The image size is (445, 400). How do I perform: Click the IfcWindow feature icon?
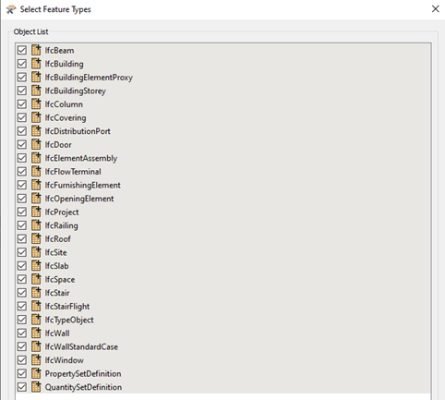(36, 360)
